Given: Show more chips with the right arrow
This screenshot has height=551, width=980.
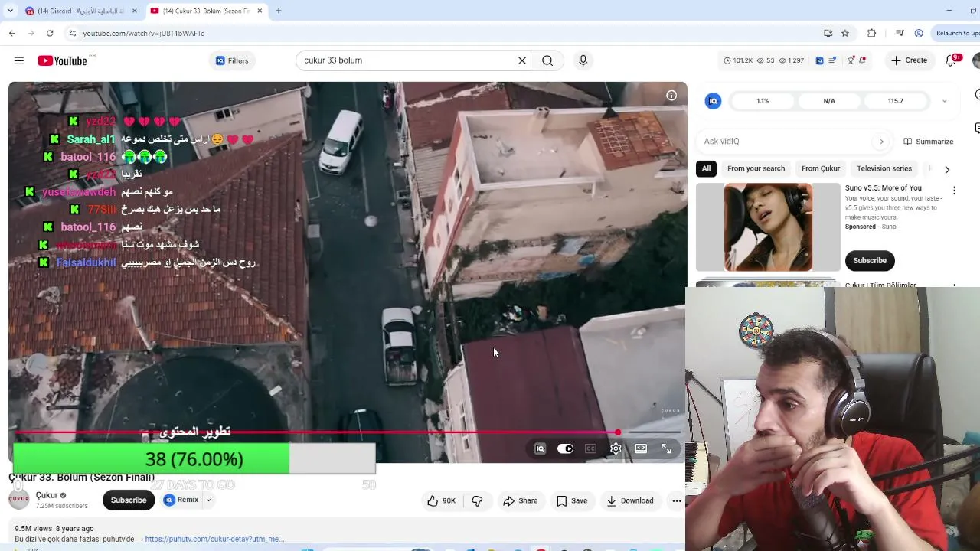Looking at the screenshot, I should coord(947,169).
